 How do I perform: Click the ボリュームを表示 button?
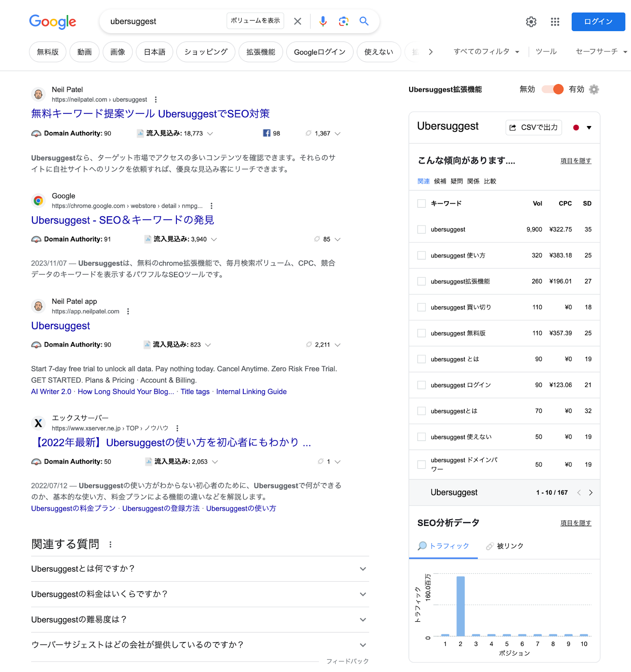(x=255, y=21)
